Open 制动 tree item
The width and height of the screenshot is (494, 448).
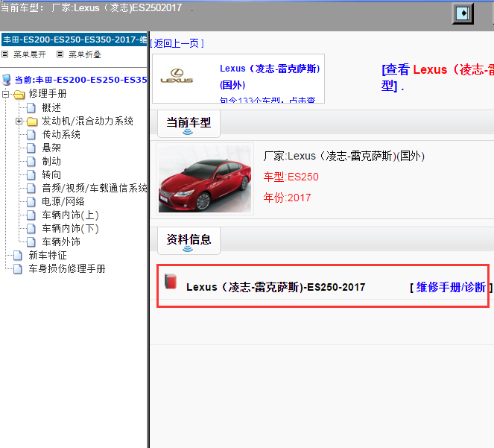pyautogui.click(x=51, y=162)
